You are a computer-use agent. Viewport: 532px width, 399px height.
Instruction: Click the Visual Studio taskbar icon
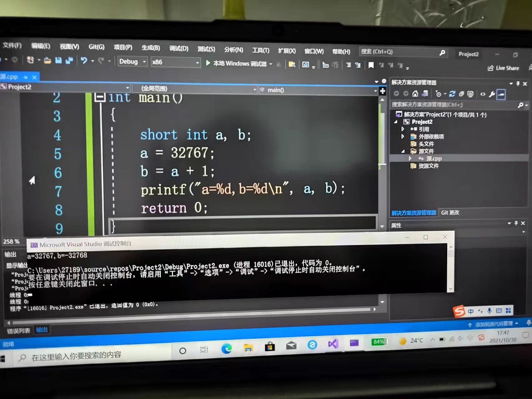click(x=333, y=344)
